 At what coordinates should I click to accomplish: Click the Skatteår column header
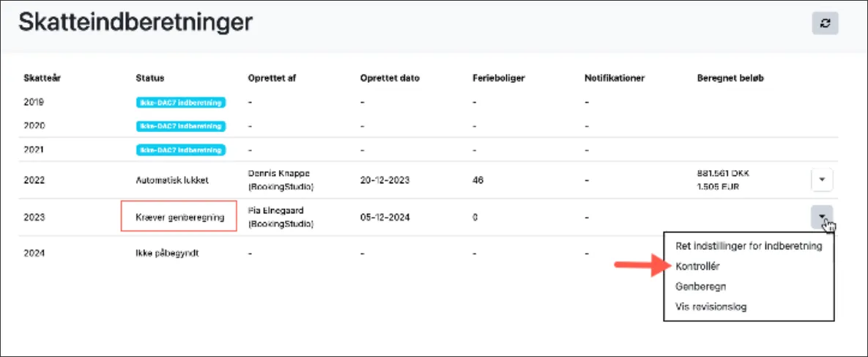42,78
